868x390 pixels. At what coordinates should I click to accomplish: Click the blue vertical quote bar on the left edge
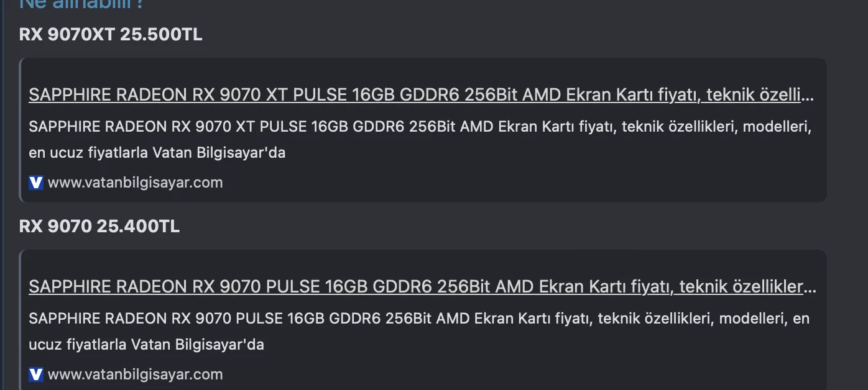pos(2,186)
